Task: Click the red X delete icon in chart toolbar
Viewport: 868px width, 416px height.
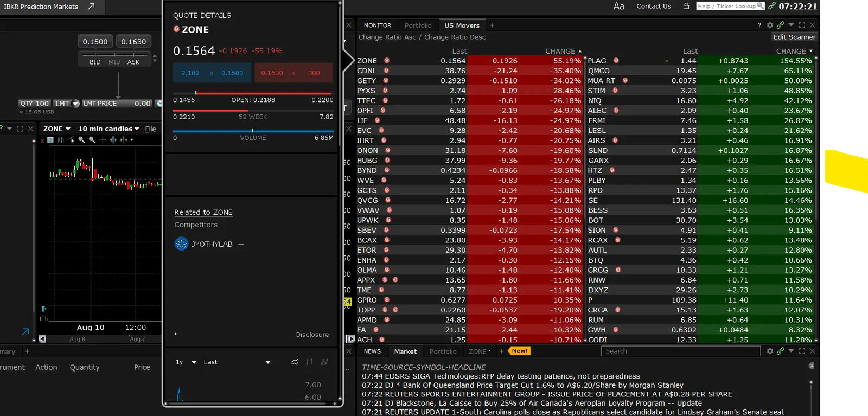Action: coord(42,140)
